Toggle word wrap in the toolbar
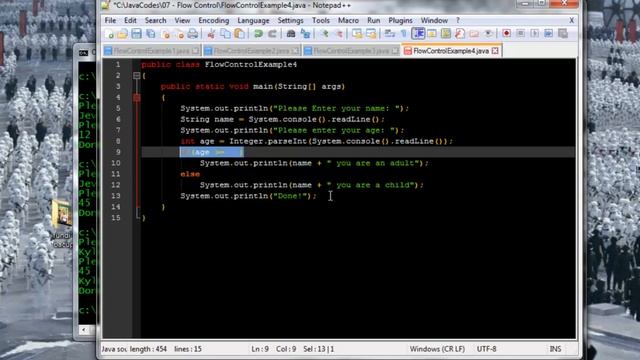This screenshot has height=360, width=640. [x=390, y=34]
